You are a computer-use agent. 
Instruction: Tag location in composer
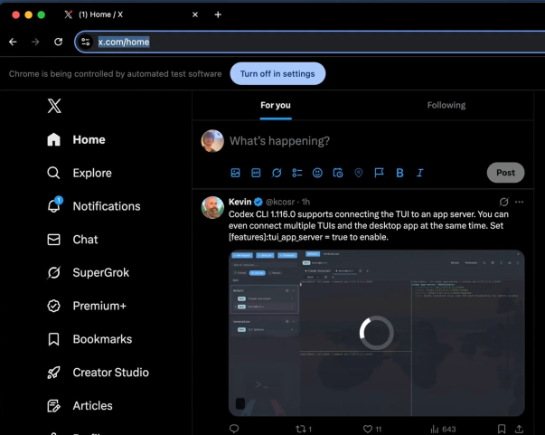pos(358,173)
